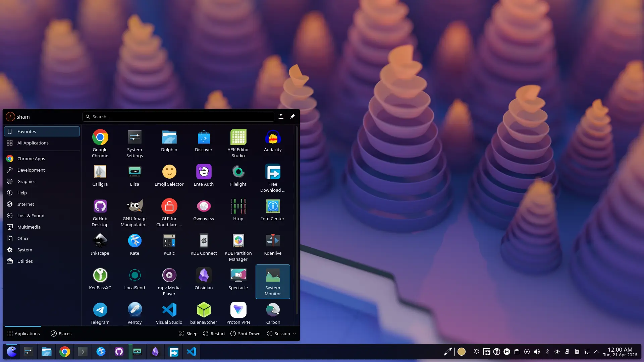
Task: Click the volume icon in the system tray
Action: coord(537,352)
